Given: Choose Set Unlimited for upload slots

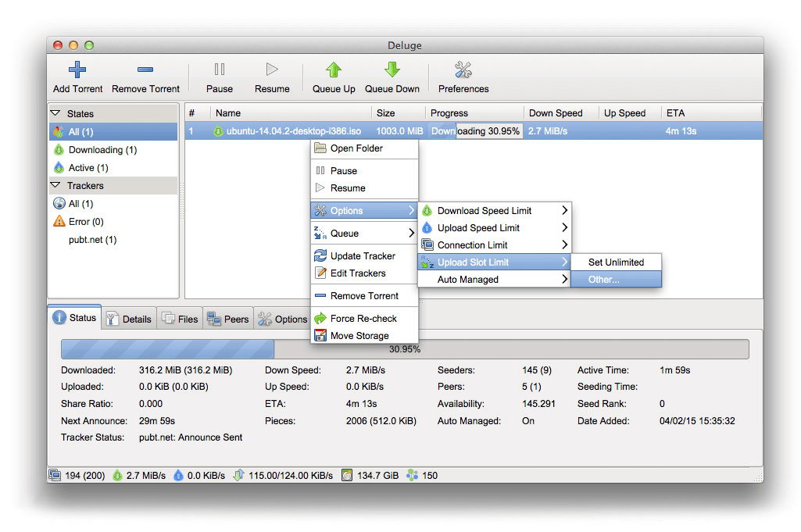Looking at the screenshot, I should (616, 262).
